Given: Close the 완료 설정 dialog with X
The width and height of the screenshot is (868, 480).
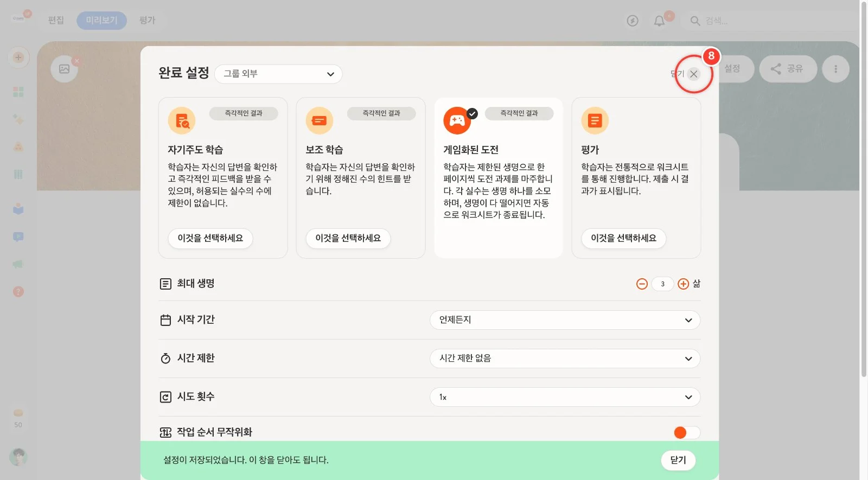Looking at the screenshot, I should pyautogui.click(x=694, y=74).
